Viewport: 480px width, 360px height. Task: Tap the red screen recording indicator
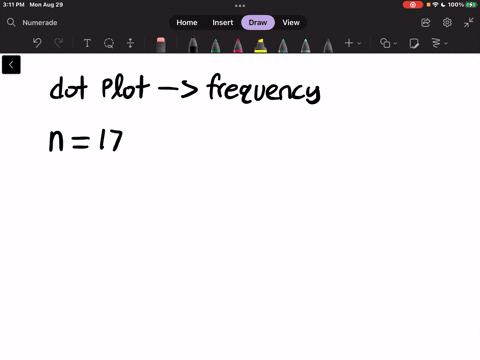pyautogui.click(x=413, y=5)
